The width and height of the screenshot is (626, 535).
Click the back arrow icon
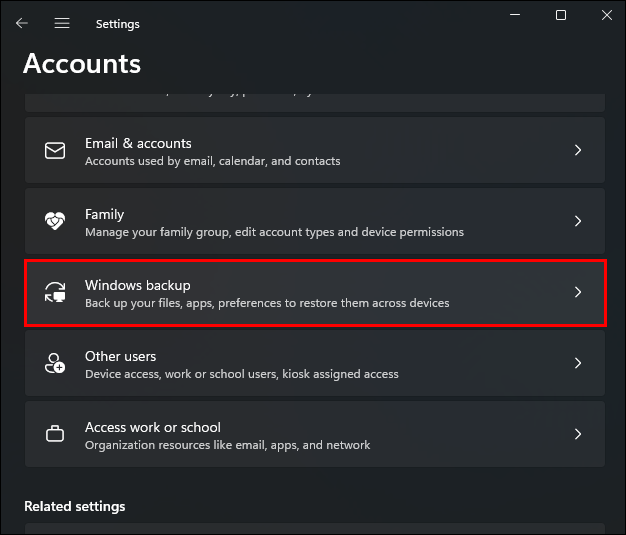(22, 23)
